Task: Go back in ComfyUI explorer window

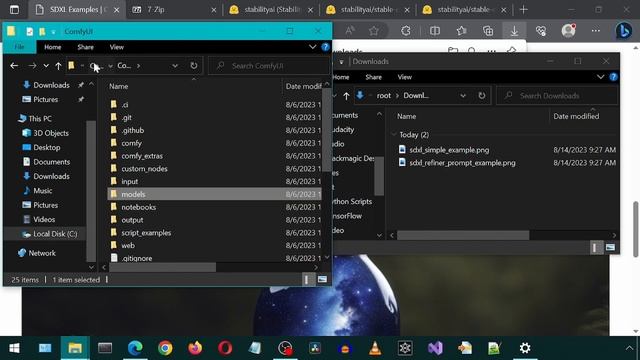Action: (x=14, y=66)
